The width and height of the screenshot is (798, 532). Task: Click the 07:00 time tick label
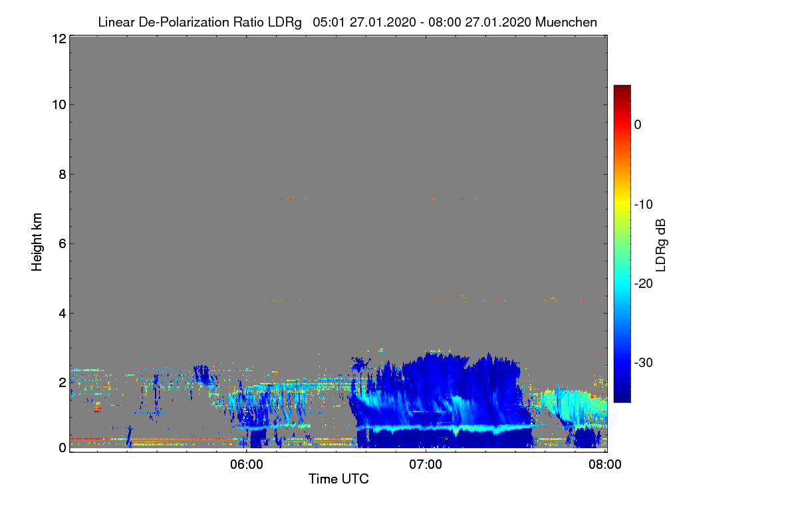[426, 464]
